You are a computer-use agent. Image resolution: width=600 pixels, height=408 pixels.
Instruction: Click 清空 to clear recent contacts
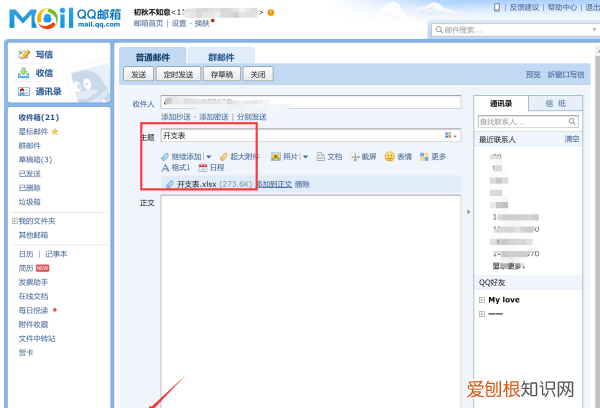pyautogui.click(x=572, y=139)
